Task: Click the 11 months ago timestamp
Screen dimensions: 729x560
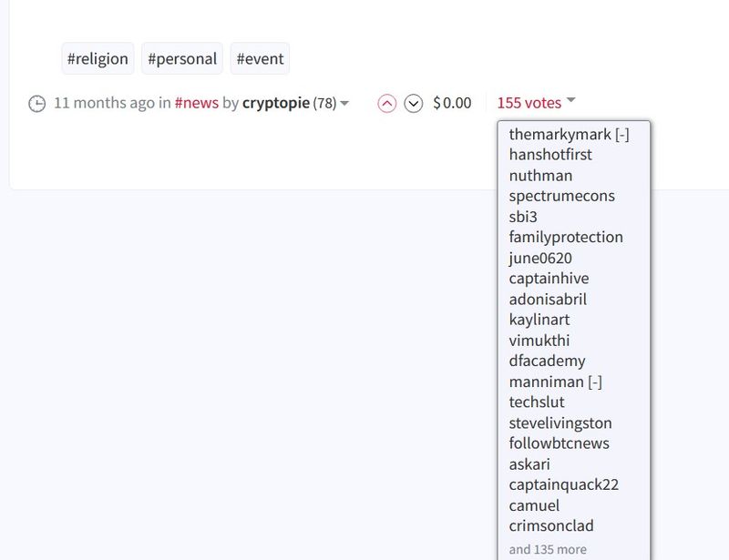Action: click(x=104, y=103)
